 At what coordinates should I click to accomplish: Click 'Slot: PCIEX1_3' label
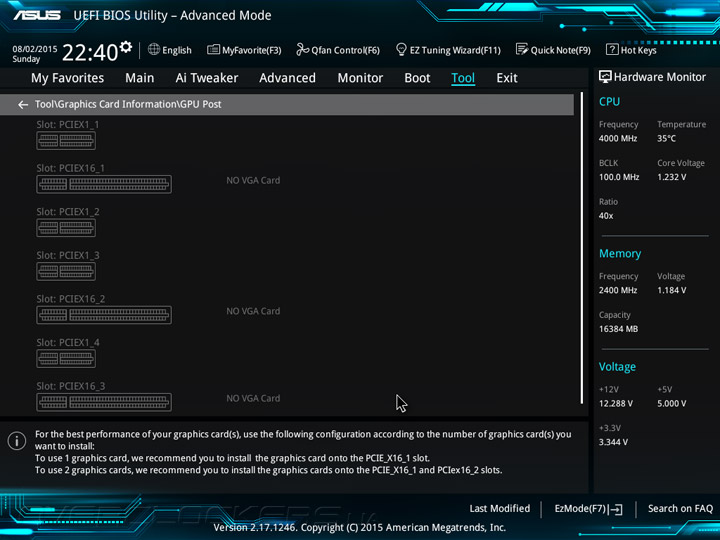(x=68, y=255)
